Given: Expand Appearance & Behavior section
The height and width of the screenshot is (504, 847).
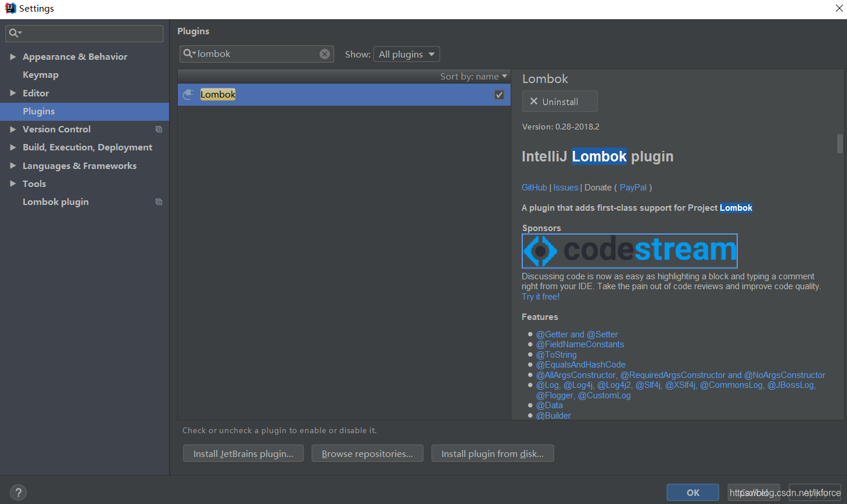Looking at the screenshot, I should point(13,57).
